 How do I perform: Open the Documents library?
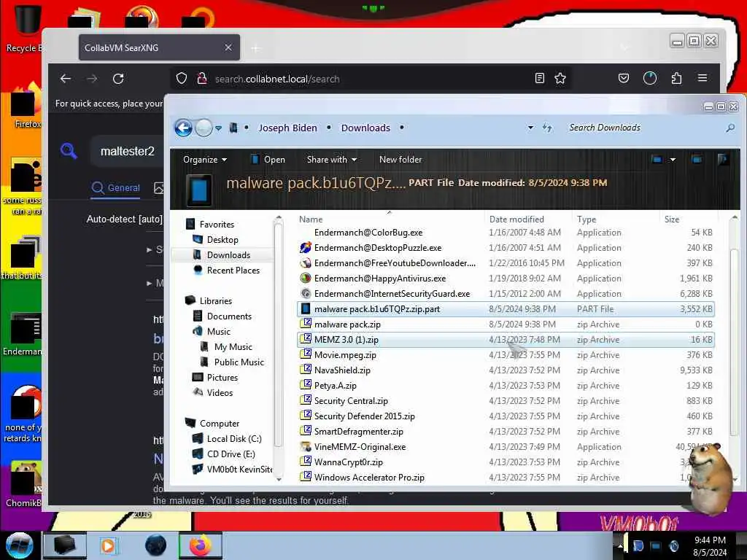coord(229,316)
